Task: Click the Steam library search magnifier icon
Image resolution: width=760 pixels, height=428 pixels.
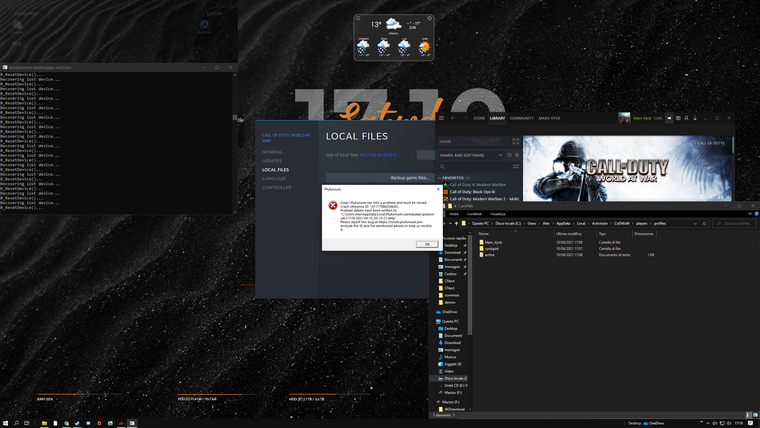Action: tap(442, 166)
